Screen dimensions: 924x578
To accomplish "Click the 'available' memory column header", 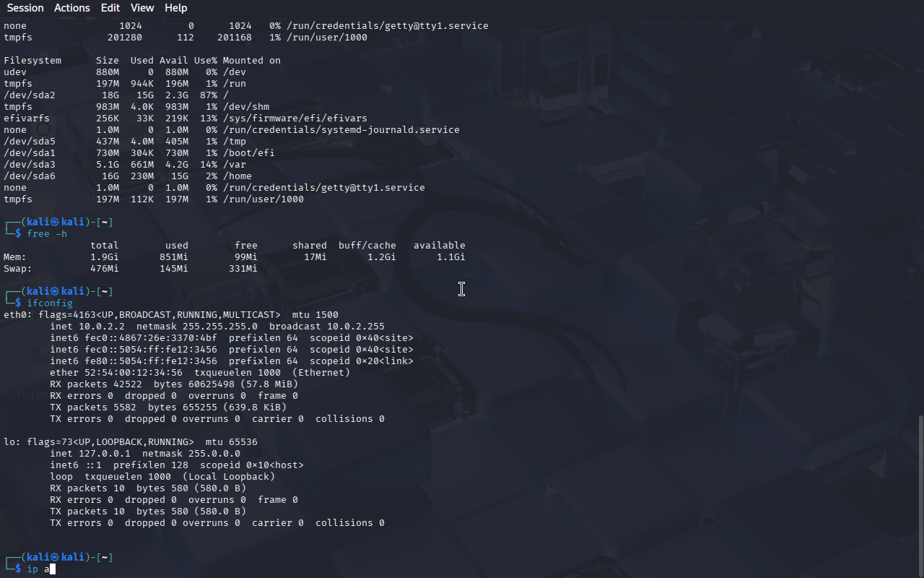I will [x=440, y=246].
